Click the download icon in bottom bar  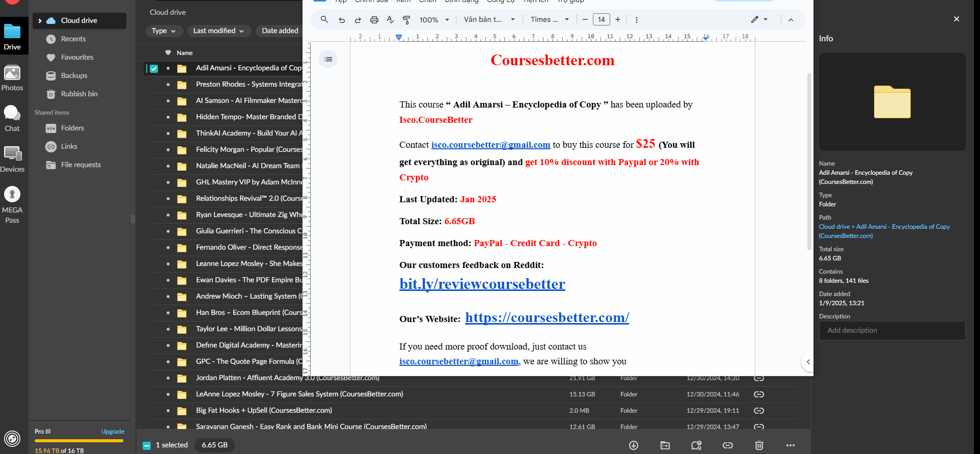pos(634,445)
